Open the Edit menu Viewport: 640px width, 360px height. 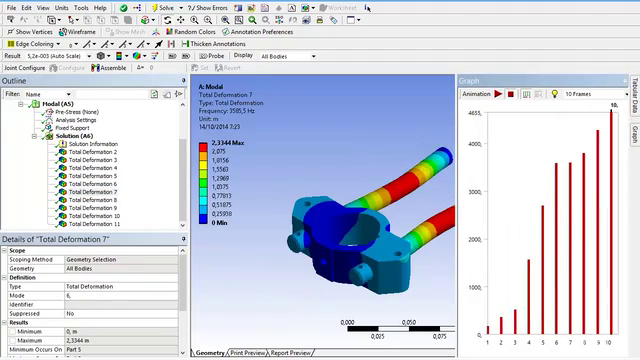[26, 8]
